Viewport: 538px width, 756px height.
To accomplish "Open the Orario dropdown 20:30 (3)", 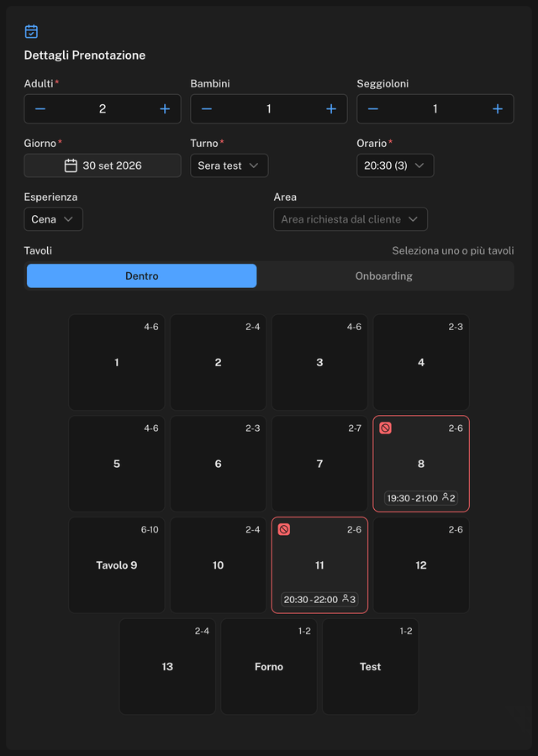I will [x=395, y=165].
